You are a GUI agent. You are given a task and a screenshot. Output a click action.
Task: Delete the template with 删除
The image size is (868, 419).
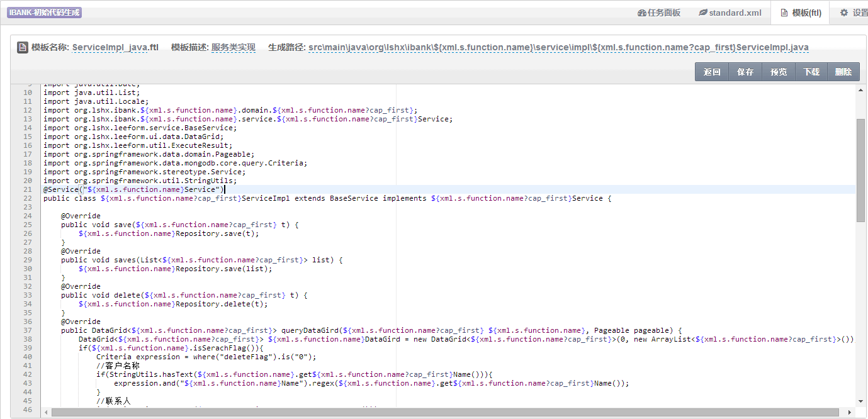[x=843, y=72]
